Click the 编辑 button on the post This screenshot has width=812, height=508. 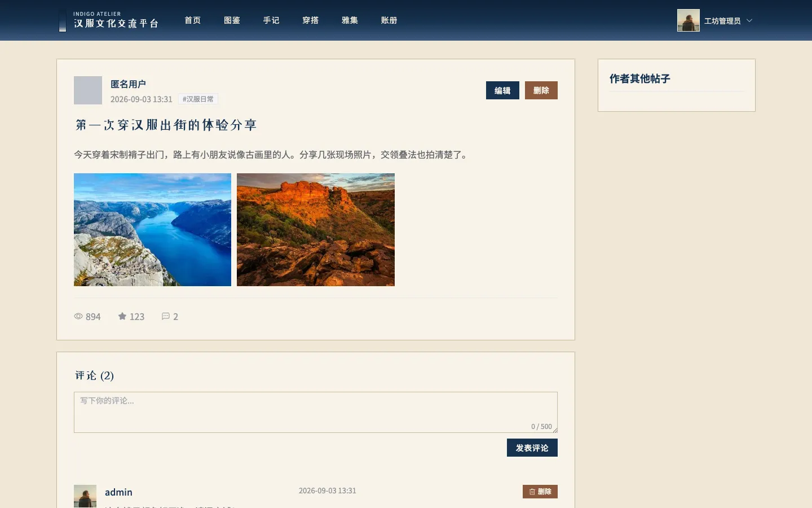coord(502,90)
